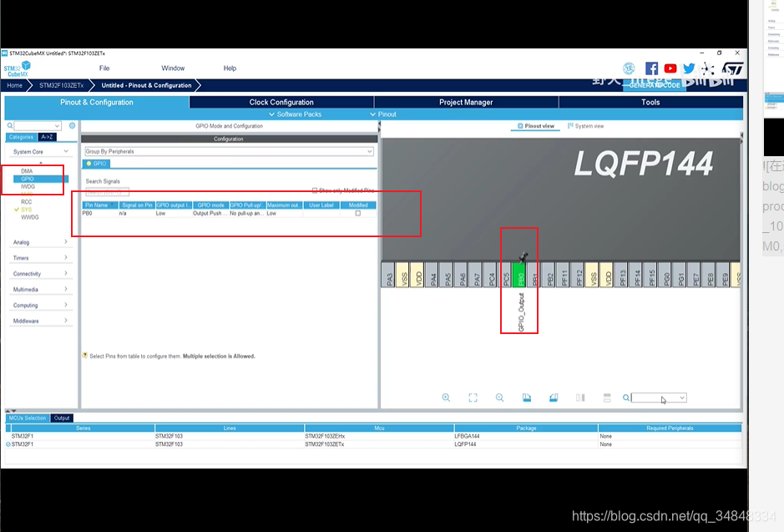784x532 pixels.
Task: Click the gear settings icon beside search
Action: coord(72,125)
